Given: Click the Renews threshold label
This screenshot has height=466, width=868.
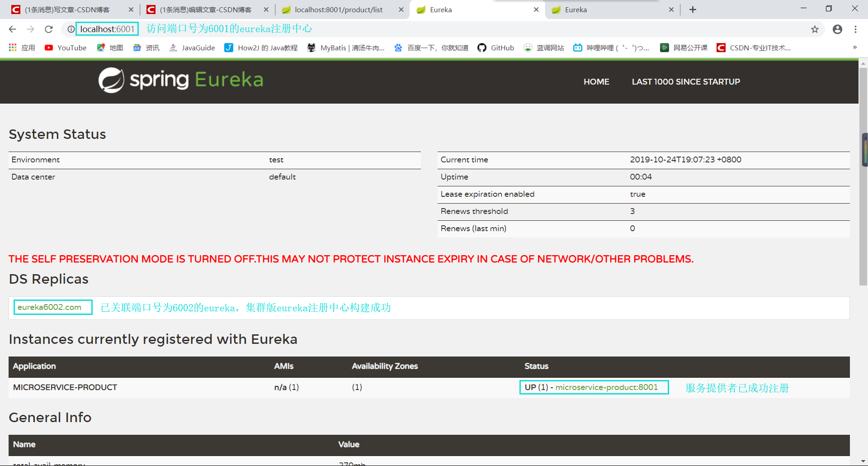Looking at the screenshot, I should click(x=474, y=211).
